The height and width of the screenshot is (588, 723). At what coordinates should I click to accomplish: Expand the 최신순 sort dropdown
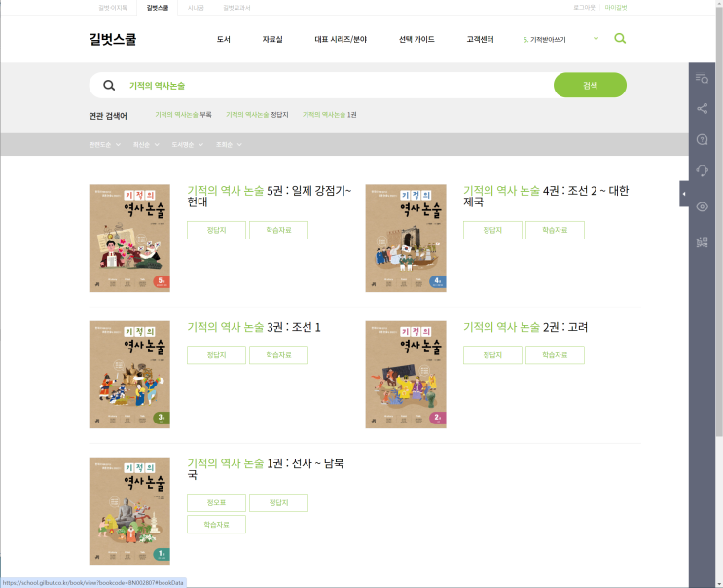pyautogui.click(x=146, y=145)
